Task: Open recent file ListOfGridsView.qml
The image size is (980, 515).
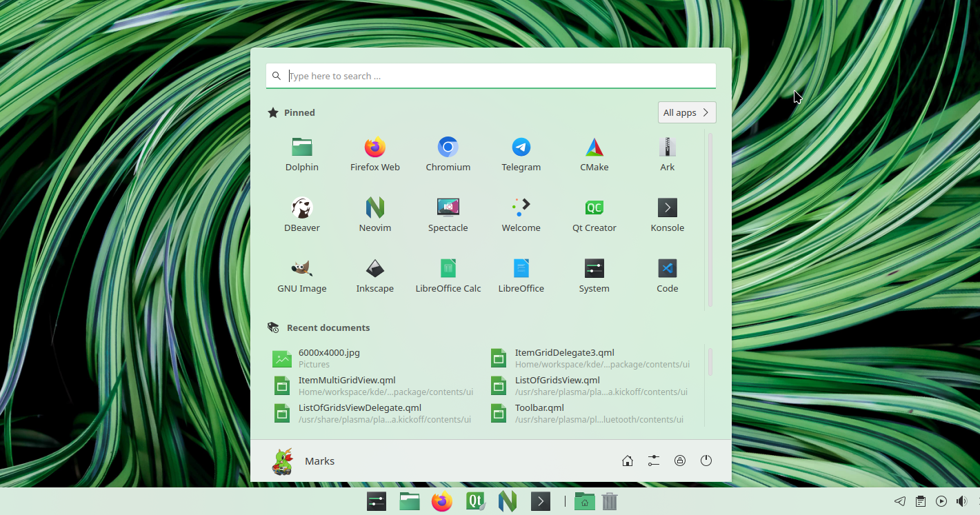Action: [591, 386]
